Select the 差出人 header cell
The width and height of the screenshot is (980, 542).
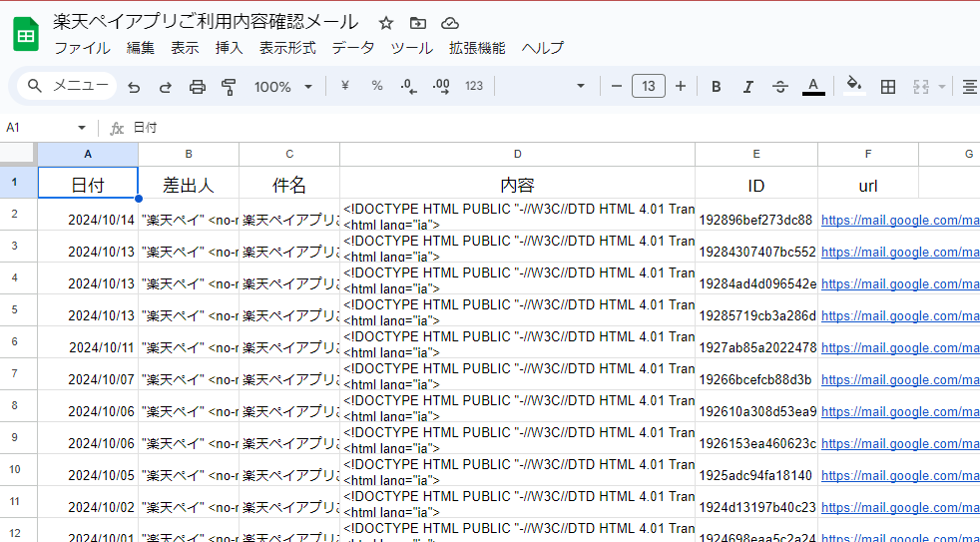point(189,183)
